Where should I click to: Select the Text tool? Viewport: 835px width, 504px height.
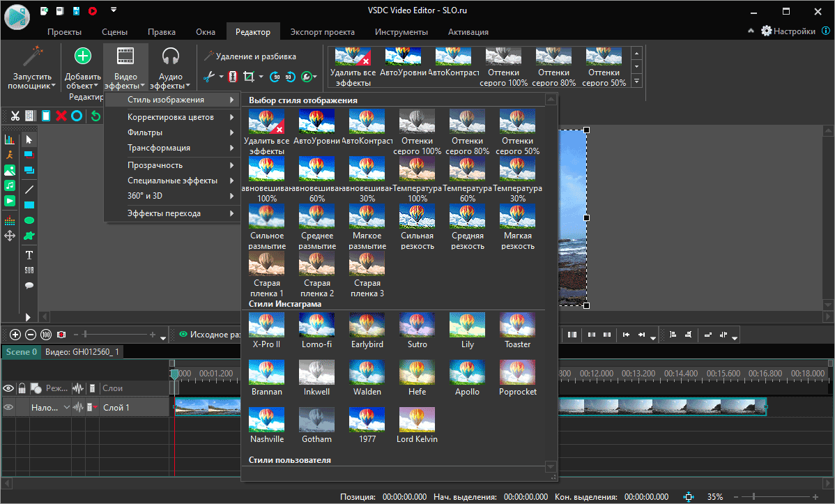click(29, 255)
